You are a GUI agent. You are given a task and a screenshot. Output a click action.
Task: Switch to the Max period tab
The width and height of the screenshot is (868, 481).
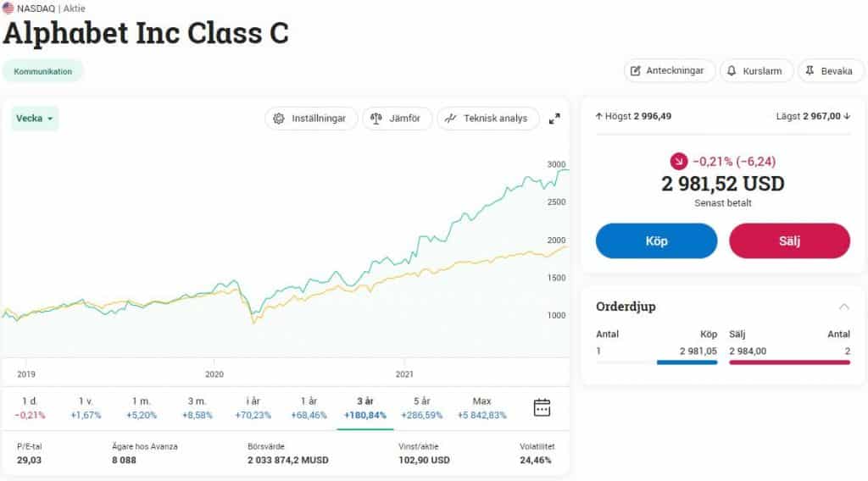point(481,408)
